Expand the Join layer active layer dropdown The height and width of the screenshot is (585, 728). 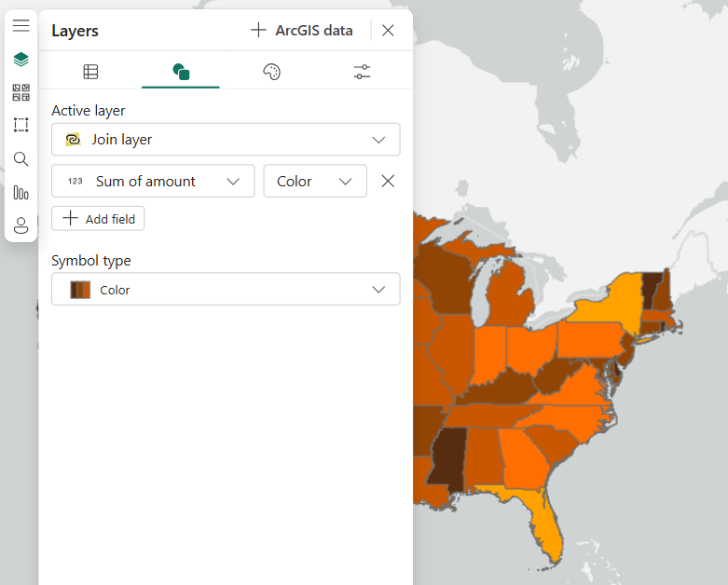(226, 140)
